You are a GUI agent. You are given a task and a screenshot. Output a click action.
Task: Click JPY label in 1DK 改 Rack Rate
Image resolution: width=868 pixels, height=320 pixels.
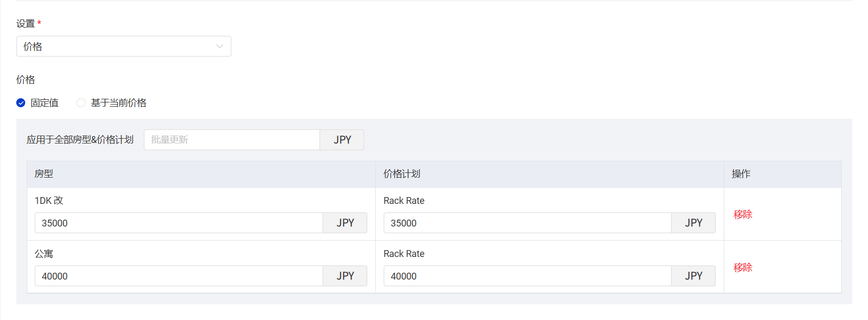click(693, 223)
